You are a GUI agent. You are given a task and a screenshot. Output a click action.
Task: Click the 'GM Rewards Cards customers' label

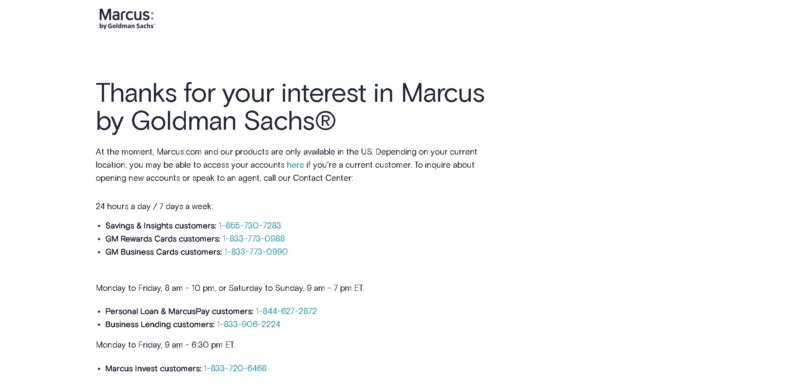tap(163, 238)
